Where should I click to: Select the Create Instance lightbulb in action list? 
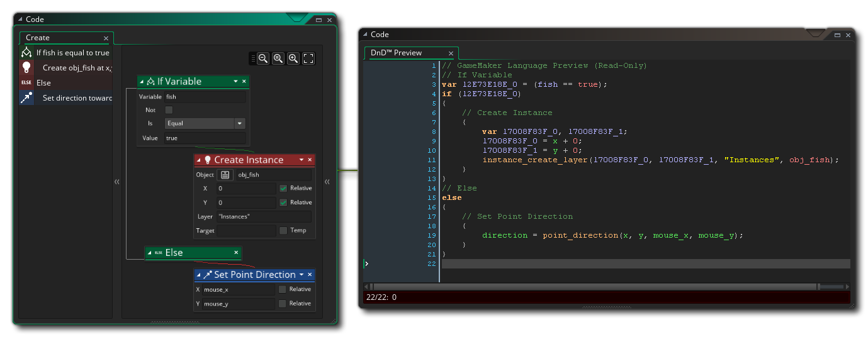point(26,68)
